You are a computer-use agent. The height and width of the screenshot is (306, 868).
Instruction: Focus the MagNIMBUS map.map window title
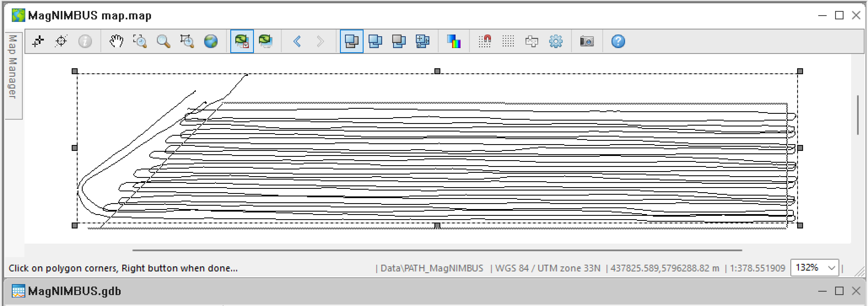(x=90, y=15)
